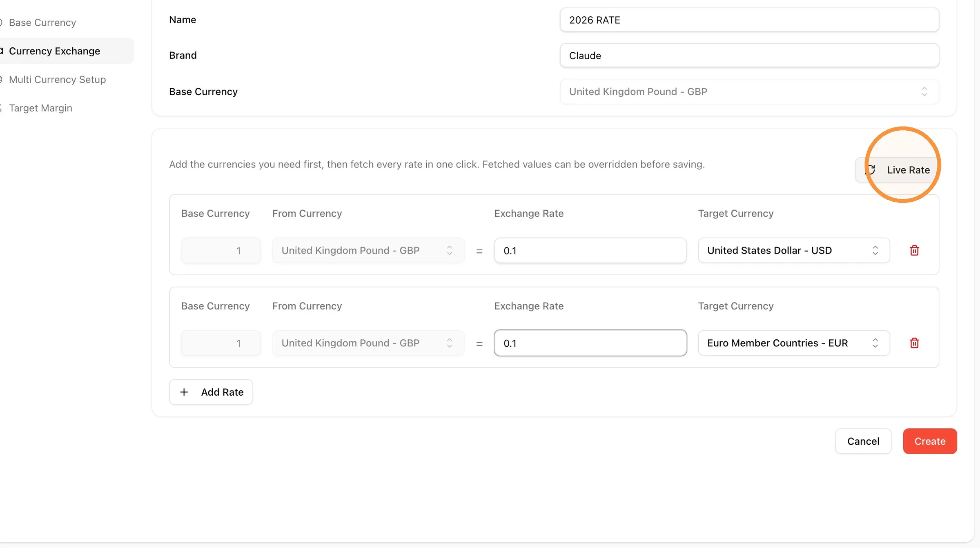Open the top Base Currency GBP dropdown
The height and width of the screenshot is (548, 980).
(x=749, y=91)
